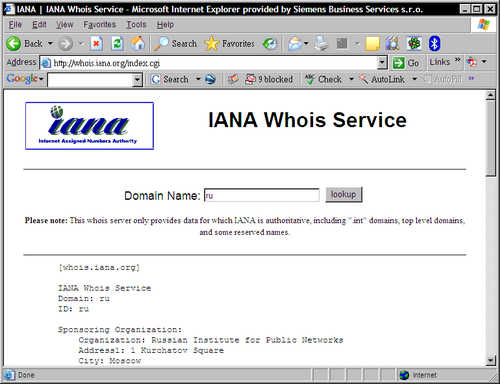Click the Domain Name input field
Image resolution: width=500 pixels, height=384 pixels.
[x=262, y=195]
